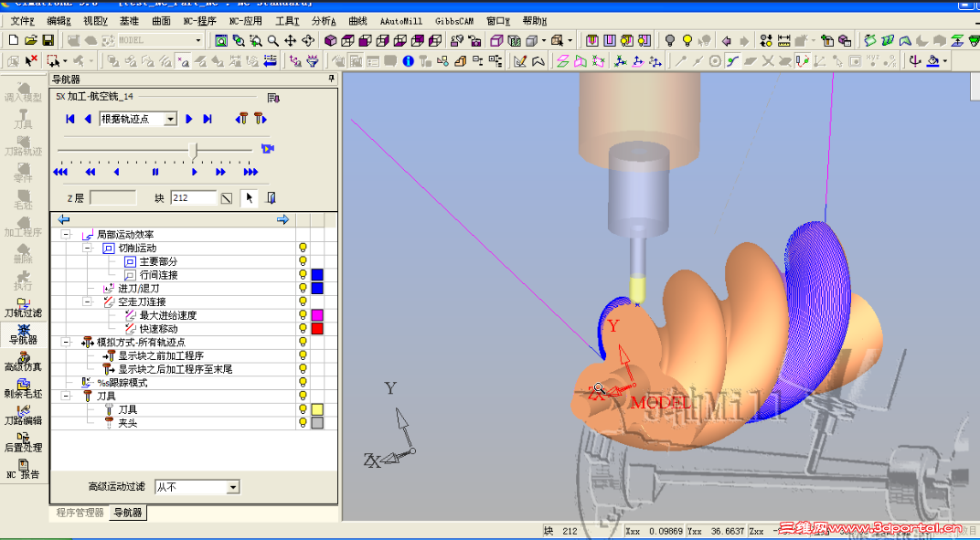Click the blue door exit icon
Image resolution: width=980 pixels, height=540 pixels.
(271, 198)
